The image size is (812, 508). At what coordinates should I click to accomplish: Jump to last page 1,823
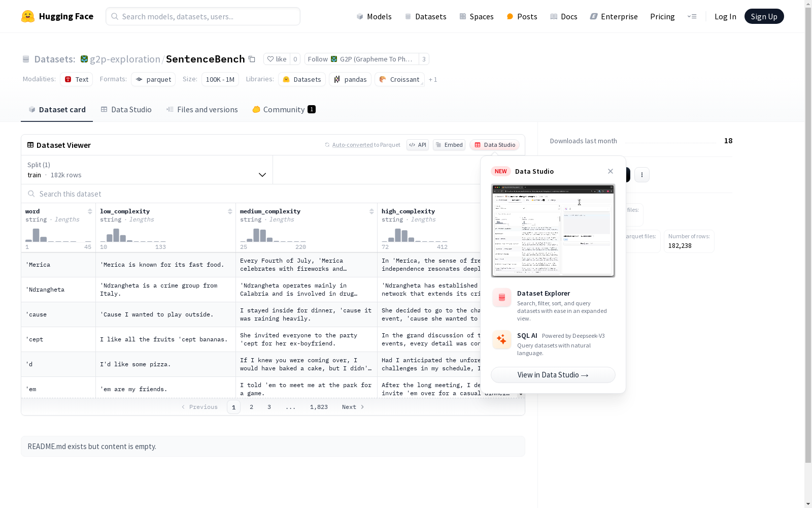click(319, 407)
